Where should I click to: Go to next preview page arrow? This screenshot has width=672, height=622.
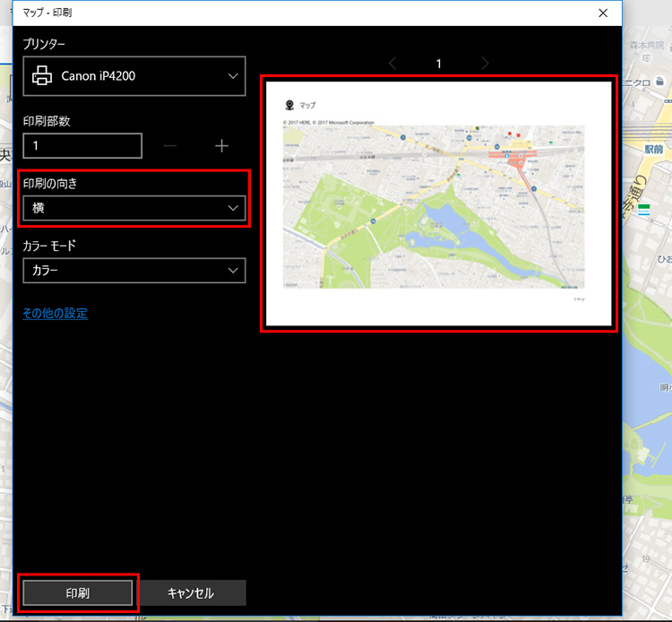point(485,64)
